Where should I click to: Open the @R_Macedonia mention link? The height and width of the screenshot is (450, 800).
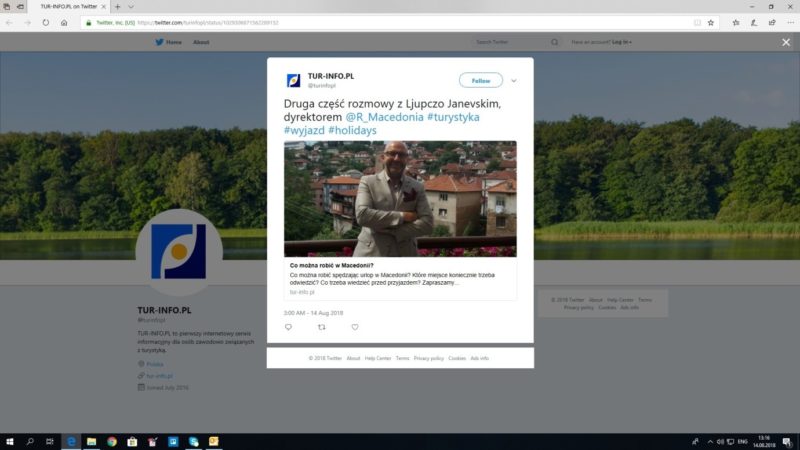[x=384, y=117]
